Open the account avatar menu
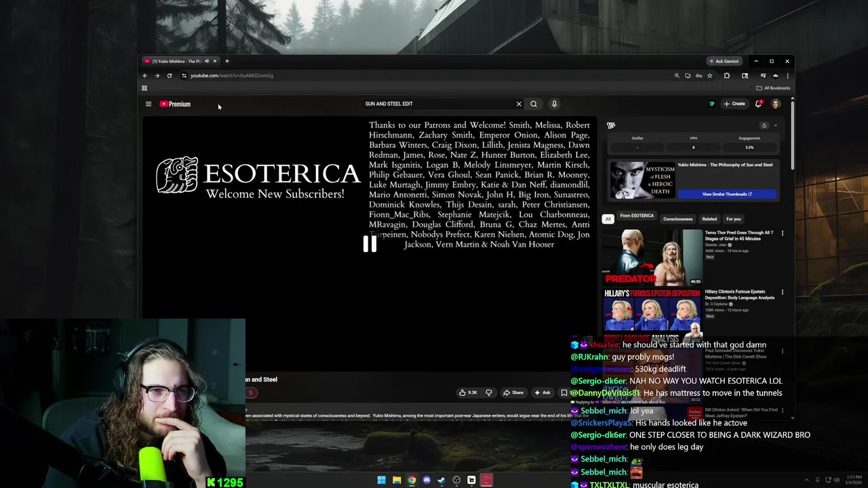Image resolution: width=868 pixels, height=488 pixels. click(776, 104)
